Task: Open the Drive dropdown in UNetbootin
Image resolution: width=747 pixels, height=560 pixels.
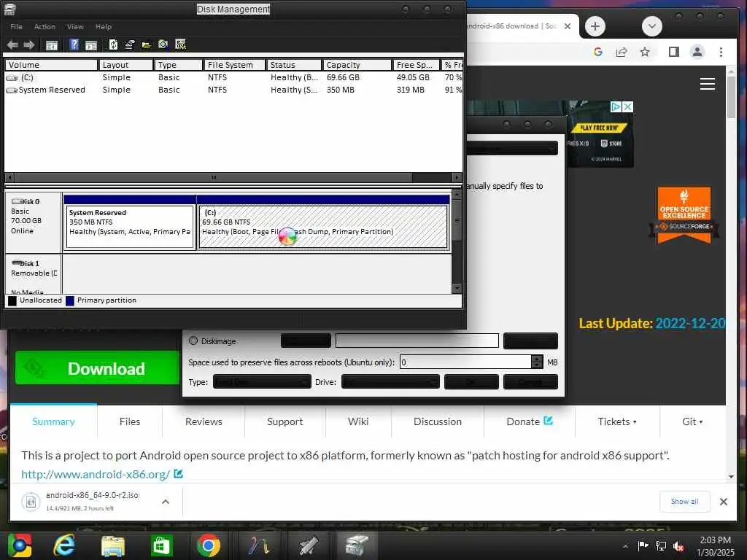Action: pyautogui.click(x=391, y=382)
